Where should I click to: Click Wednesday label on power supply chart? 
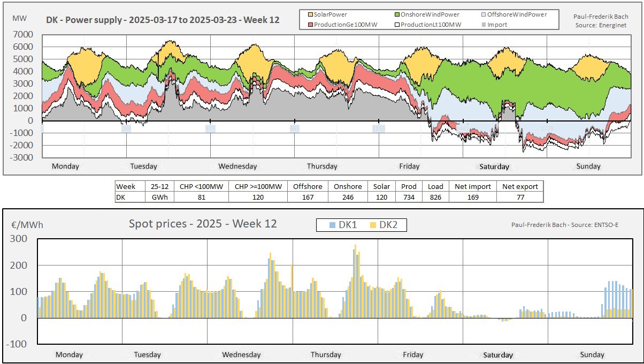click(x=237, y=166)
